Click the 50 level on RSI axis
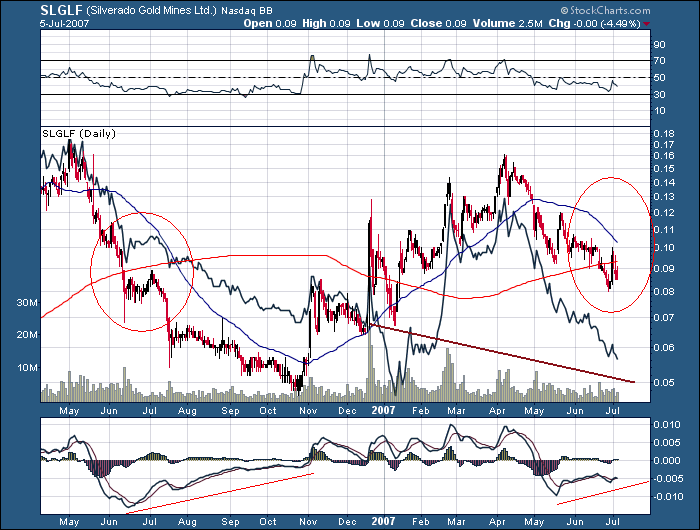The height and width of the screenshot is (530, 700). point(659,78)
